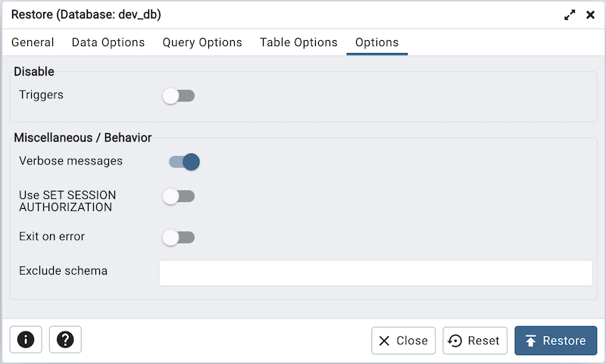The image size is (606, 364).
Task: Maximize the Restore dialog with expand arrows
Action: click(570, 14)
